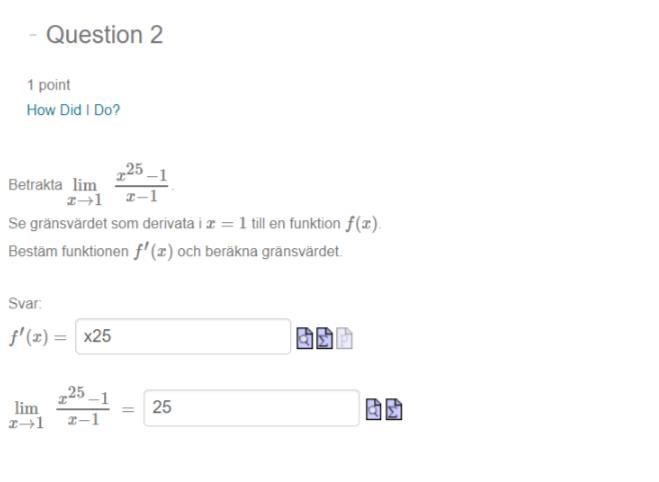Preview the limit answer with the magnifier icon
This screenshot has width=659, height=482.
(x=373, y=409)
